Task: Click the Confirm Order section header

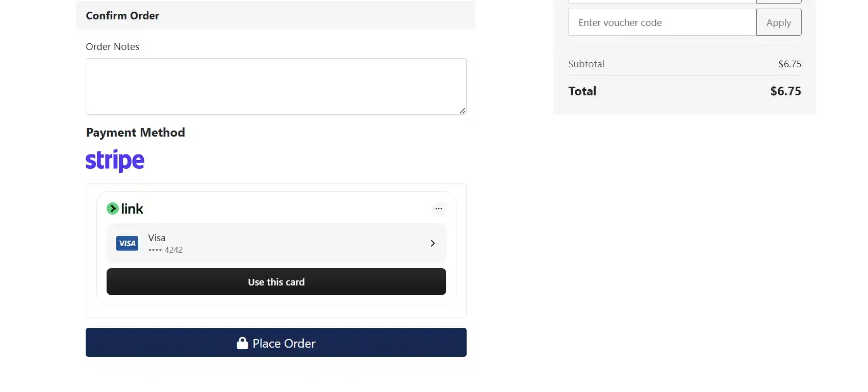Action: click(276, 15)
